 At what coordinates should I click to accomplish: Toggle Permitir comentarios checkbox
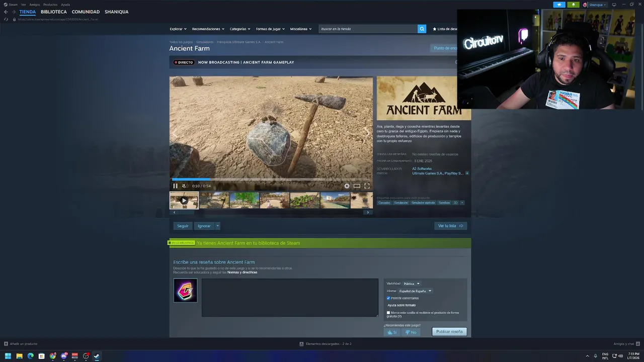coord(388,298)
